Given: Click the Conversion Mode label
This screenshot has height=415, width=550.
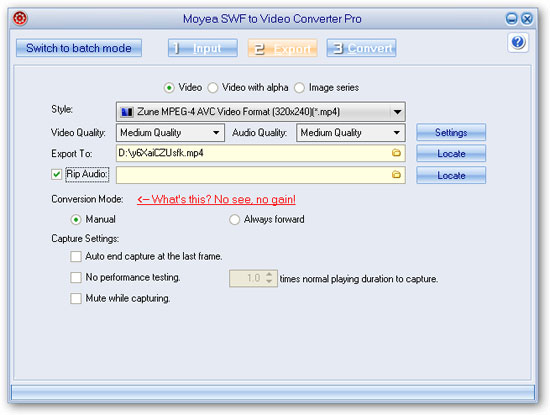Looking at the screenshot, I should (x=87, y=199).
